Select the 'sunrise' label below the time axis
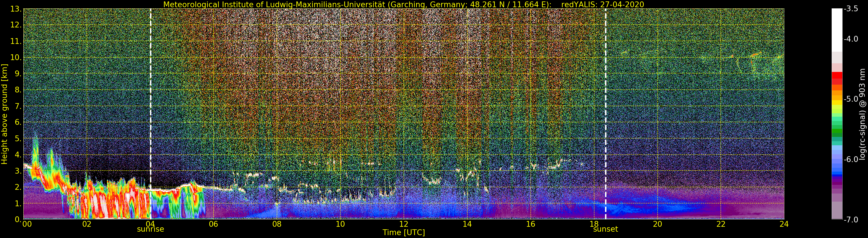The image size is (868, 238). (150, 229)
